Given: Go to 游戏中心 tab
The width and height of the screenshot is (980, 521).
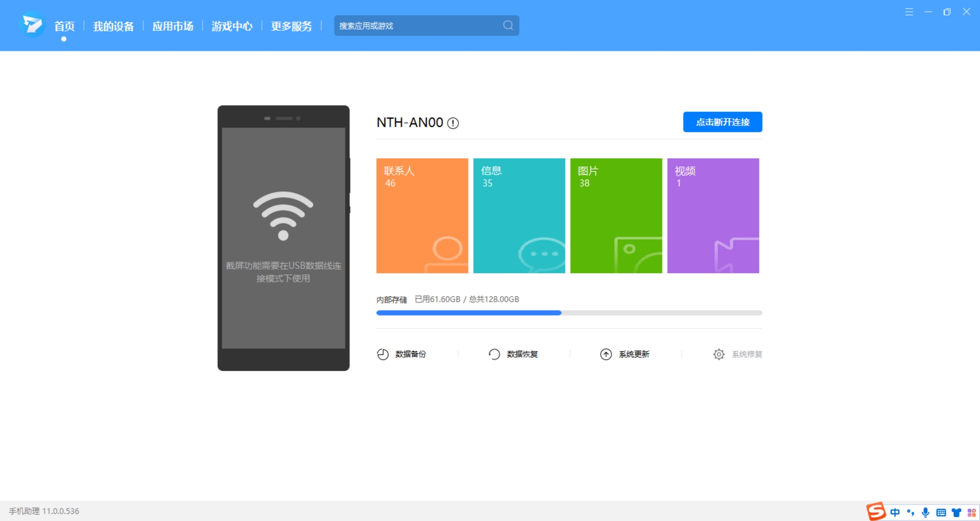Looking at the screenshot, I should pos(232,26).
